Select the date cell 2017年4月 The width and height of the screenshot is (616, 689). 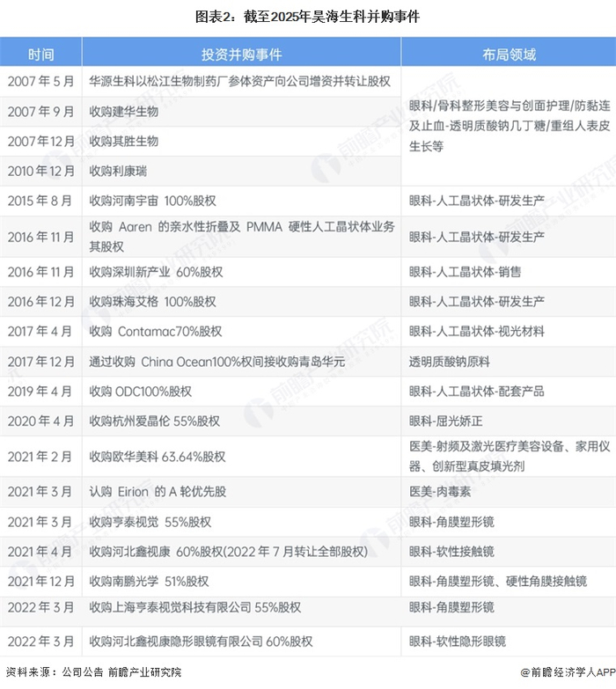coord(40,332)
